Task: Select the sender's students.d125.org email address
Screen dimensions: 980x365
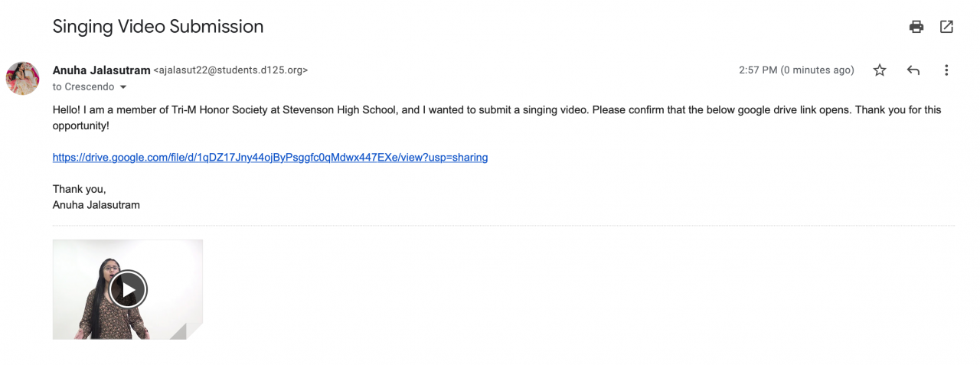Action: [x=230, y=70]
